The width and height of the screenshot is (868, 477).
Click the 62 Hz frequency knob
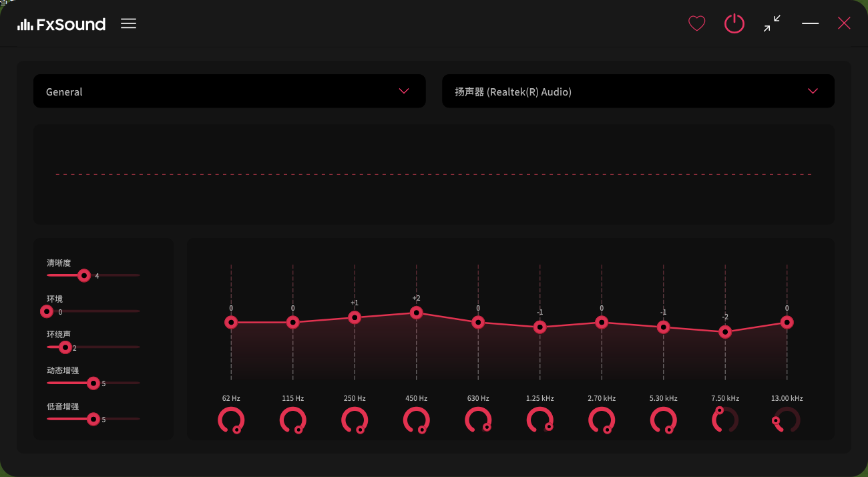coord(231,420)
